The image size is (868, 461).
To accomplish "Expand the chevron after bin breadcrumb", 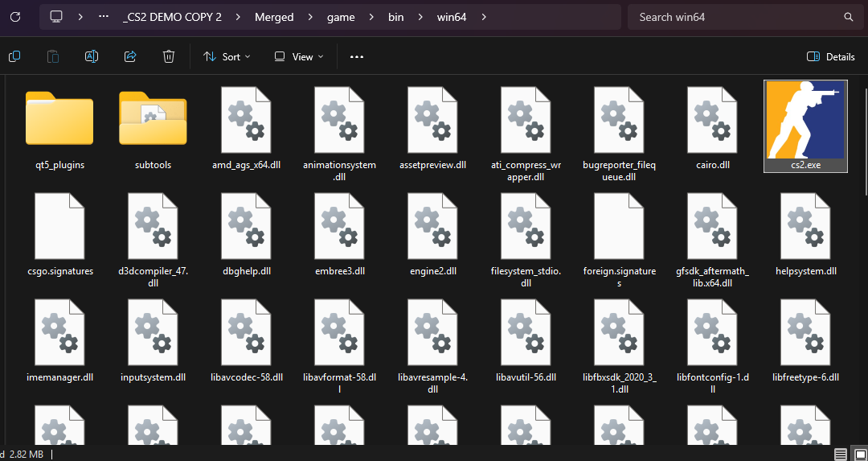I will click(420, 17).
